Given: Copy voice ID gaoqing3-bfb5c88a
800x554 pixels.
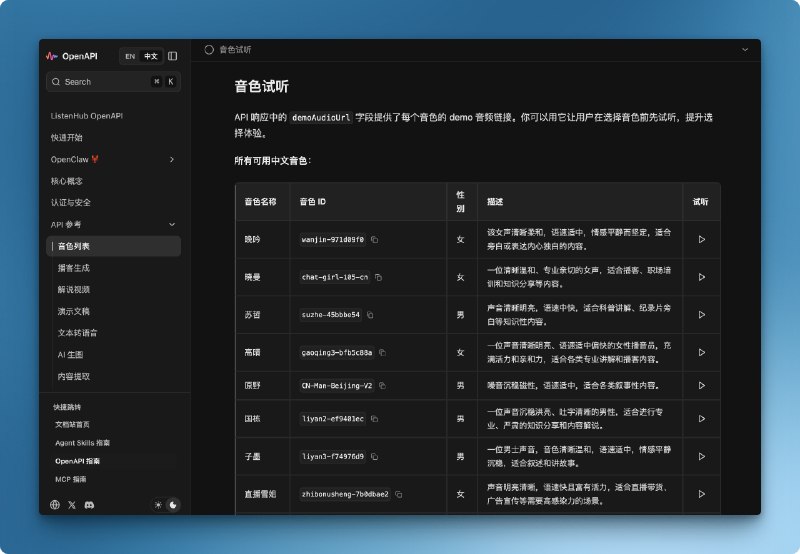Looking at the screenshot, I should pos(383,353).
